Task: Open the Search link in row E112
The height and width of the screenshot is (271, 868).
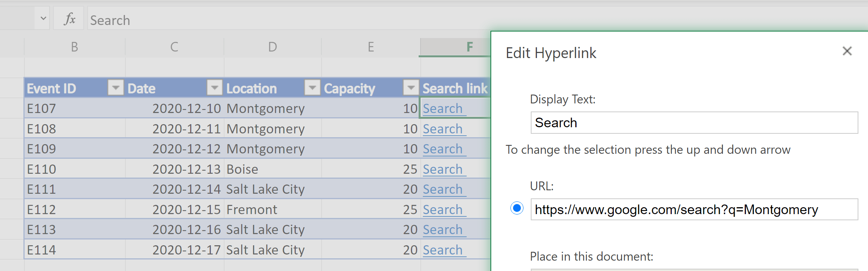Action: point(443,209)
